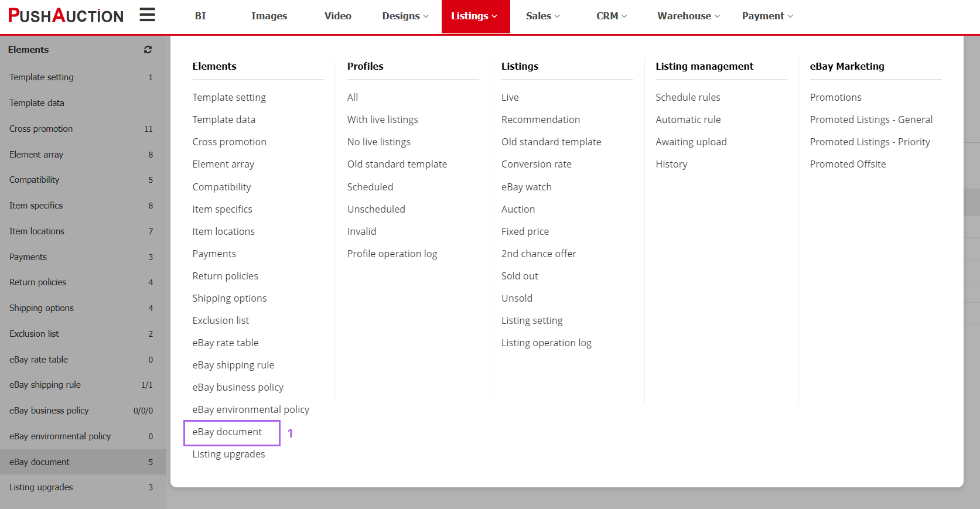980x509 pixels.
Task: Open the Video tab
Action: [x=337, y=16]
